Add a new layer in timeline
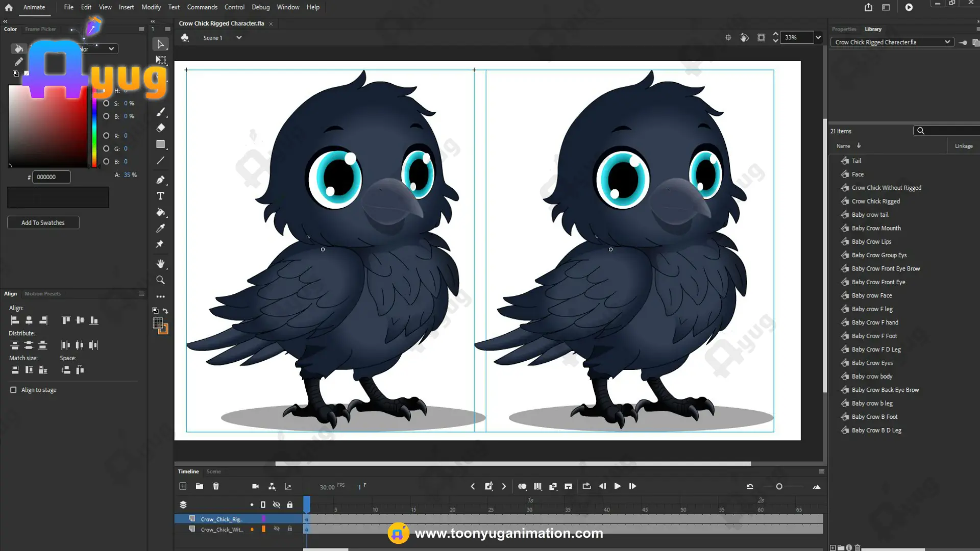The image size is (980, 551). [x=183, y=486]
